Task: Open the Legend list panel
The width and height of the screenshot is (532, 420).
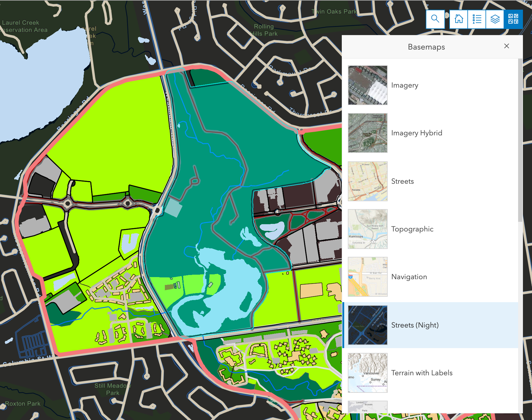Action: coord(477,19)
